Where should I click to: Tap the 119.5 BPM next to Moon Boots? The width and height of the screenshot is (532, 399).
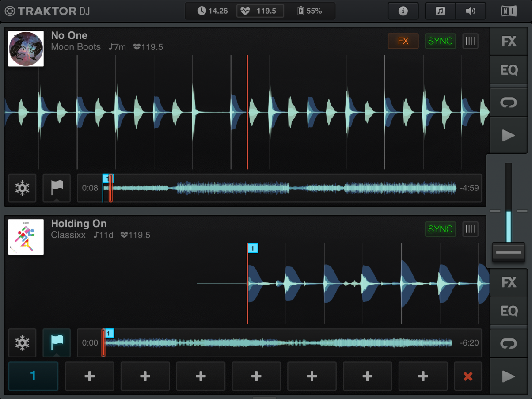(x=148, y=47)
